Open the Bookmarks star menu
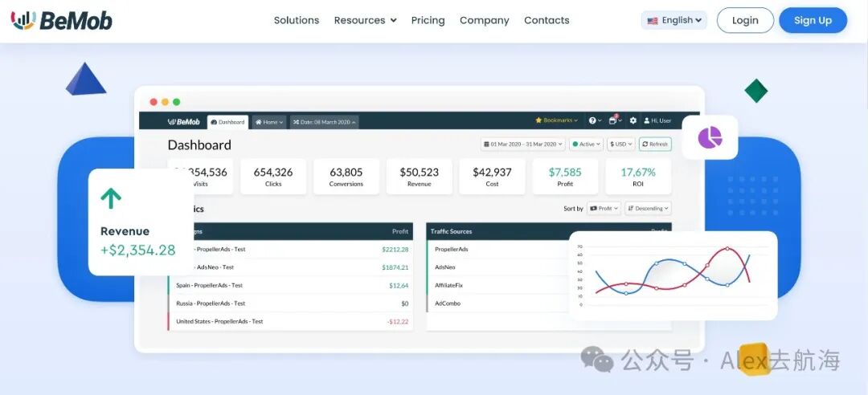The image size is (868, 395). 556,120
